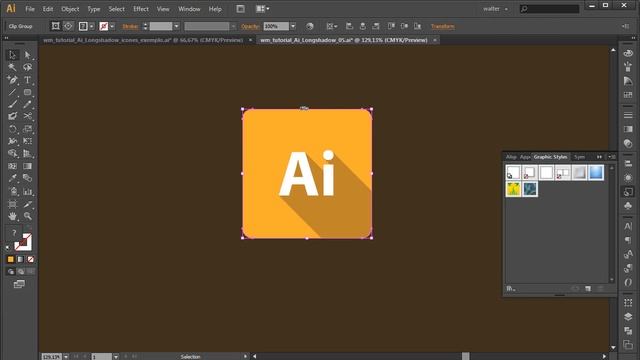Select the Direct Selection tool
The width and height of the screenshot is (640, 360).
27,55
